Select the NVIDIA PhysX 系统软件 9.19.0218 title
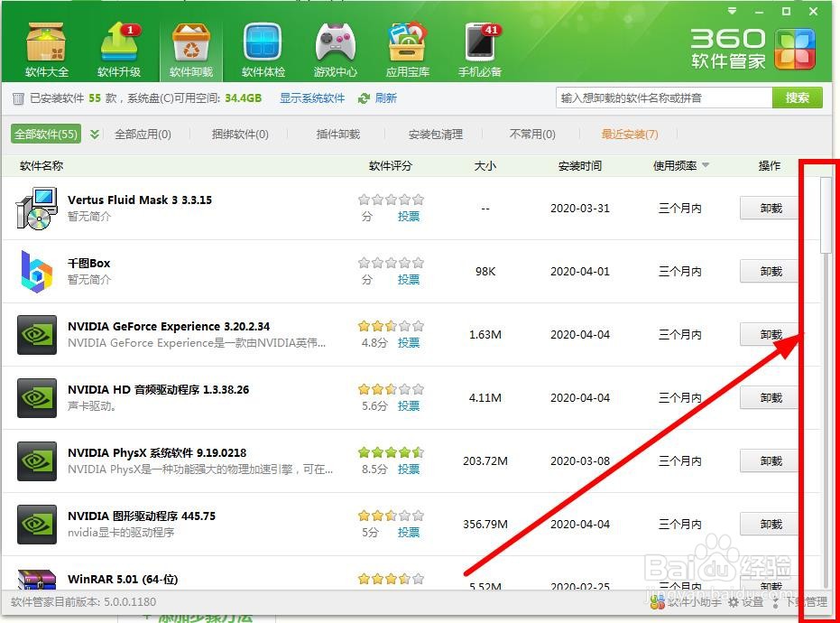This screenshot has width=840, height=623. 157,453
